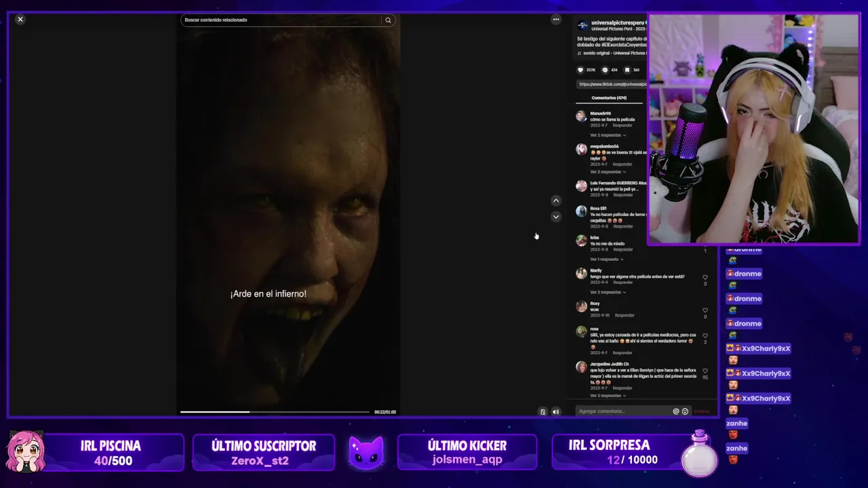Click the Publicar button
This screenshot has width=868, height=488.
click(702, 411)
